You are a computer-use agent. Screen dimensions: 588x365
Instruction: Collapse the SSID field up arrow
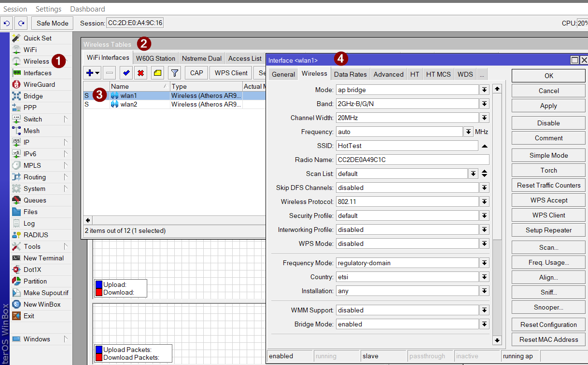click(x=484, y=146)
